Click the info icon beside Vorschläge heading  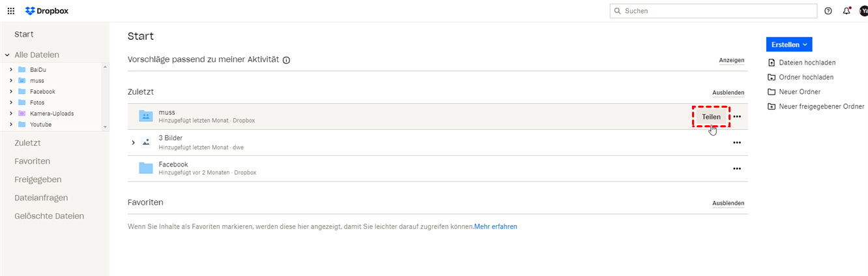(286, 60)
